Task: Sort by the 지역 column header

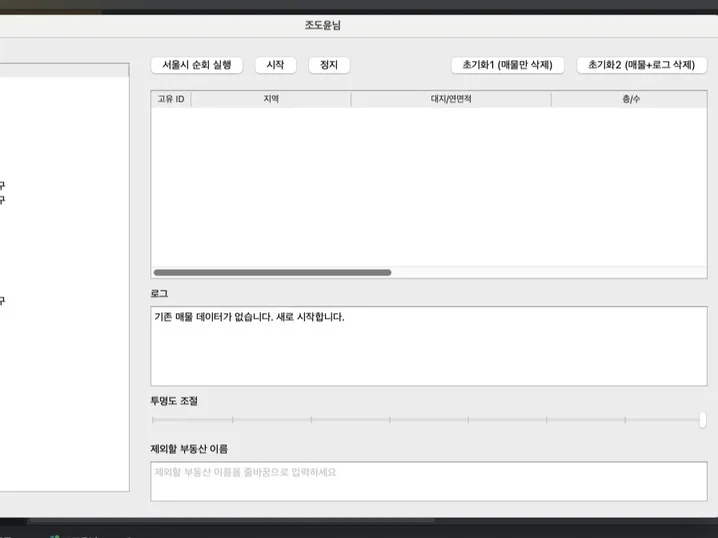Action: pos(271,99)
